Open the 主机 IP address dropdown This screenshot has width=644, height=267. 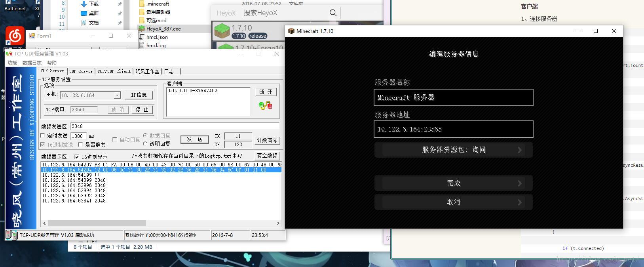pyautogui.click(x=117, y=95)
